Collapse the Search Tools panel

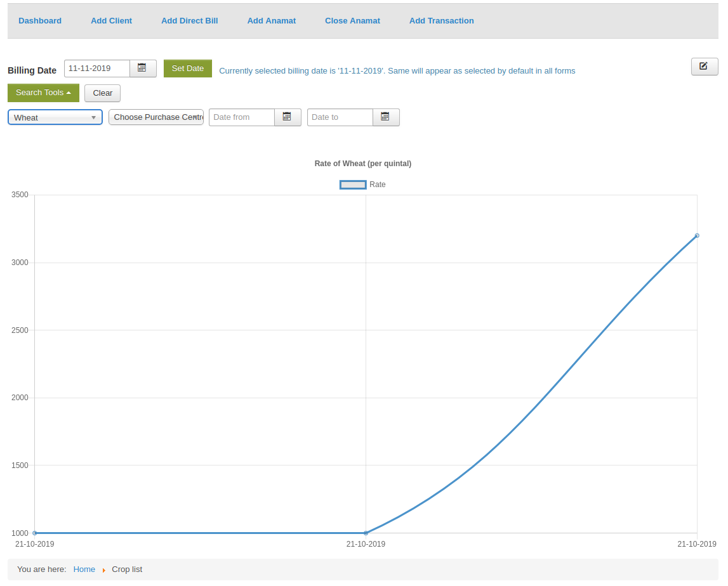43,93
